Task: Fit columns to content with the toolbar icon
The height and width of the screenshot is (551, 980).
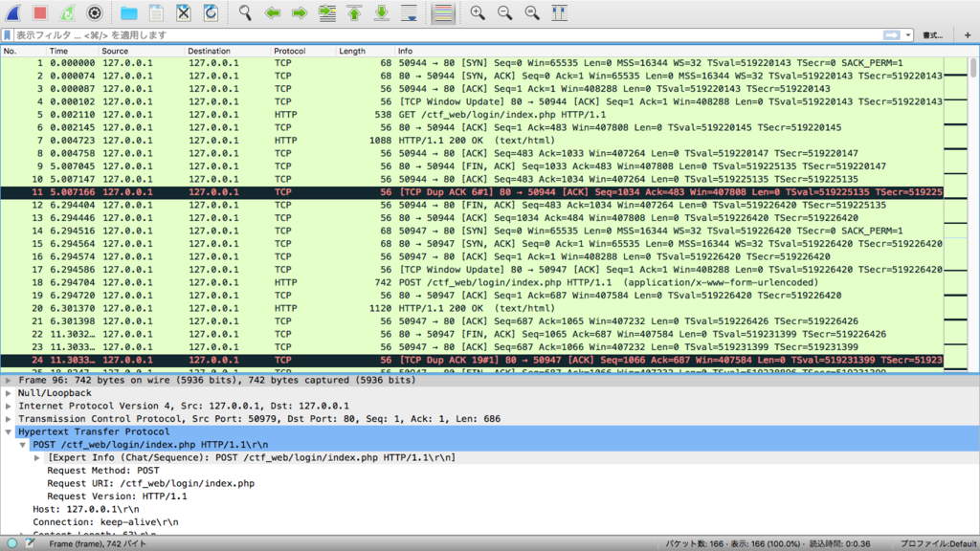Action: tap(559, 12)
